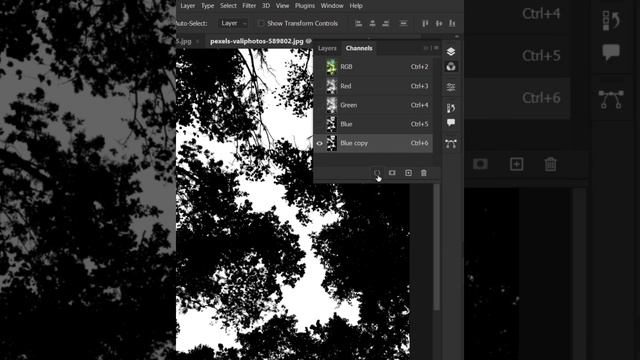Open Auto-Select Layer dropdown
This screenshot has width=640, height=360.
(x=233, y=24)
